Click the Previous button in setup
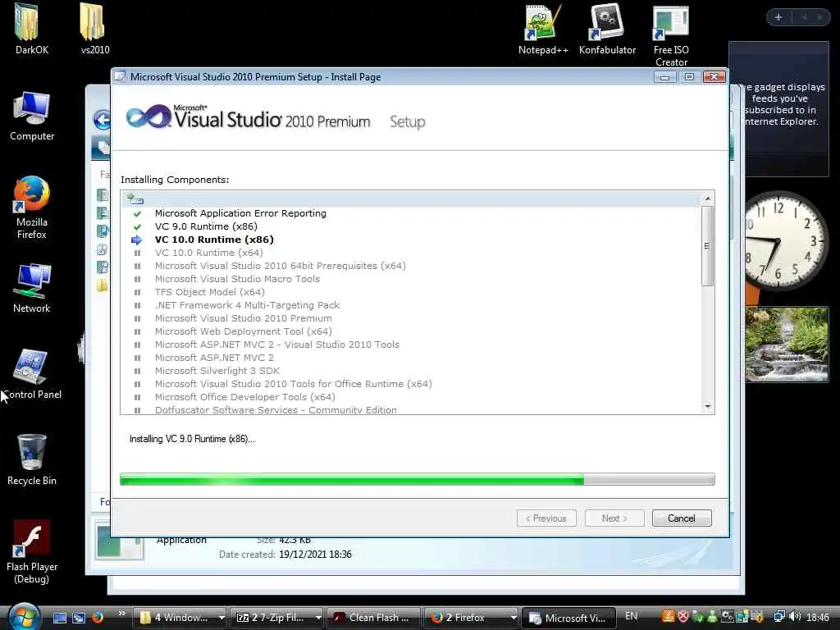This screenshot has height=630, width=840. (546, 518)
